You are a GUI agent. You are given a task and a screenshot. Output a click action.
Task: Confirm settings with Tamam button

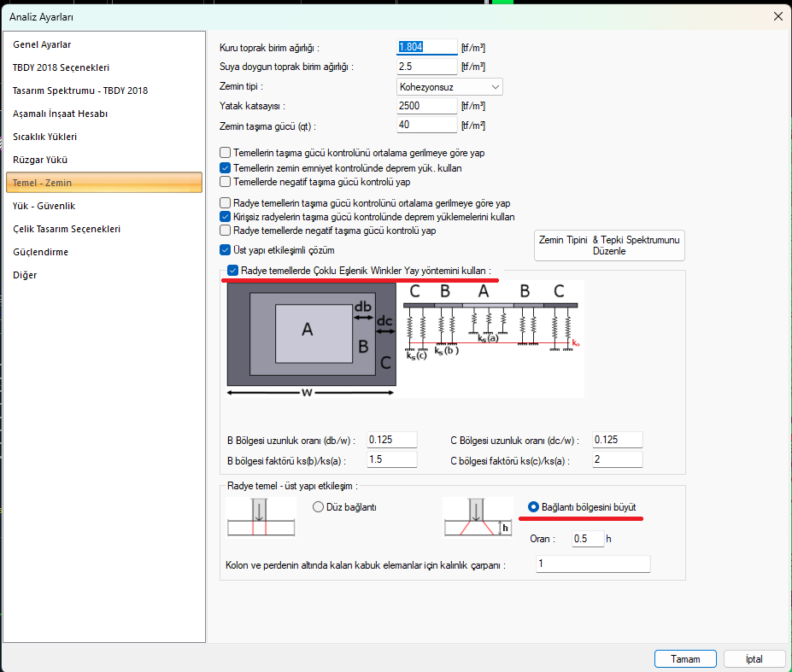click(x=685, y=659)
